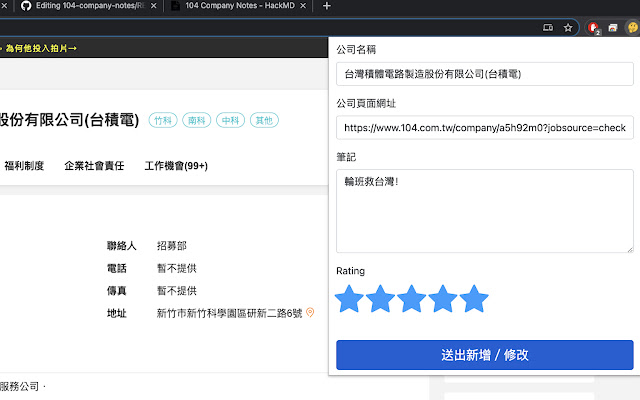Switch to the Editing 104-company-notes GitHub tab
This screenshot has height=400, width=640.
pyautogui.click(x=88, y=6)
